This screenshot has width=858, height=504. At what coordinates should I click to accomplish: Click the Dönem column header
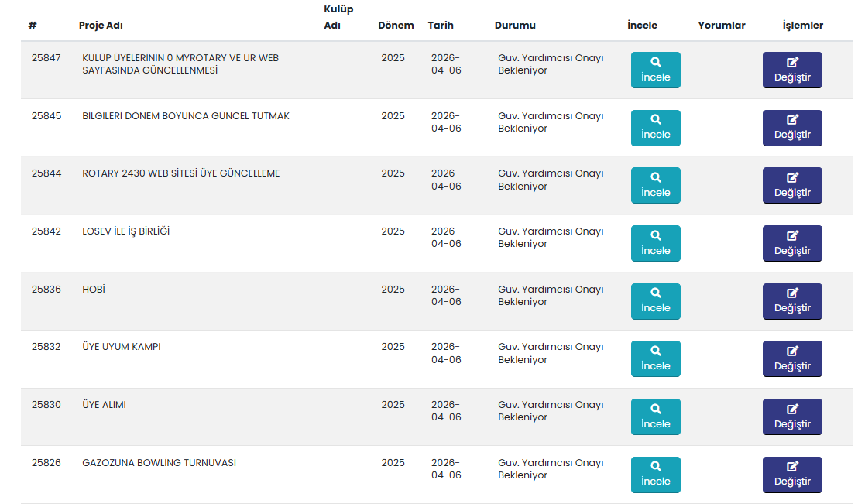[x=396, y=26]
